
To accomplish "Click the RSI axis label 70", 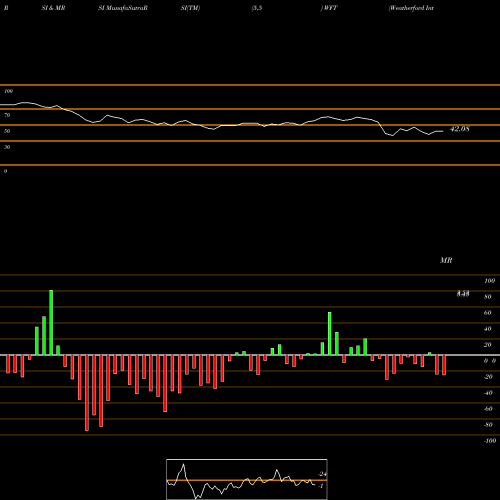I will point(7,115).
